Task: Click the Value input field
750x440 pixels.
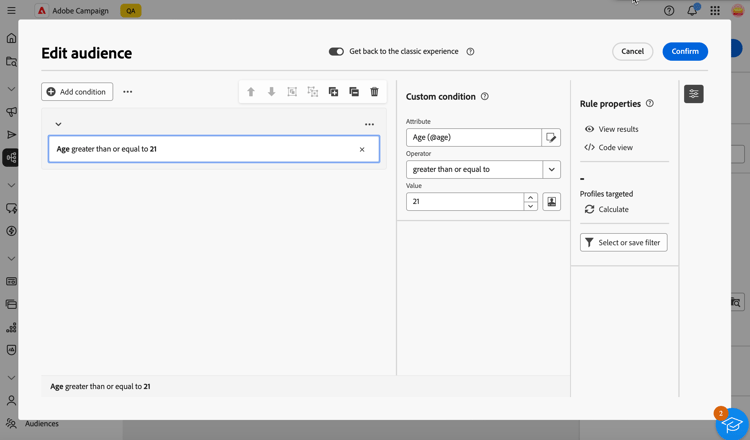Action: (465, 202)
